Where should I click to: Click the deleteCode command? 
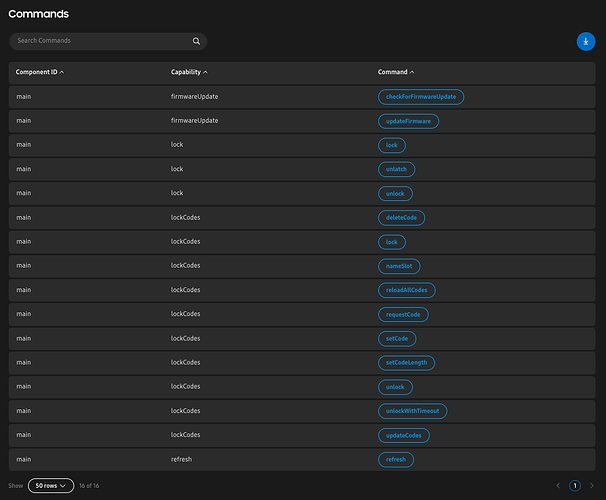coord(401,218)
